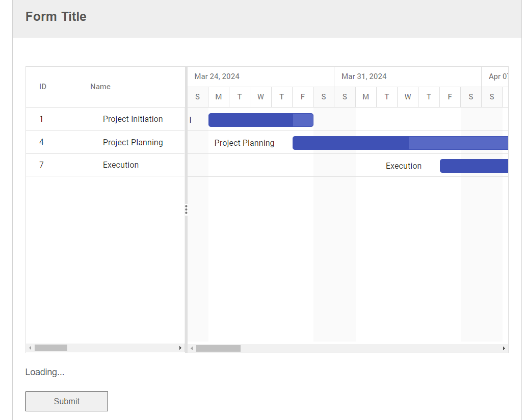525x420 pixels.
Task: Click the Execution taskbar in chart
Action: click(x=474, y=166)
